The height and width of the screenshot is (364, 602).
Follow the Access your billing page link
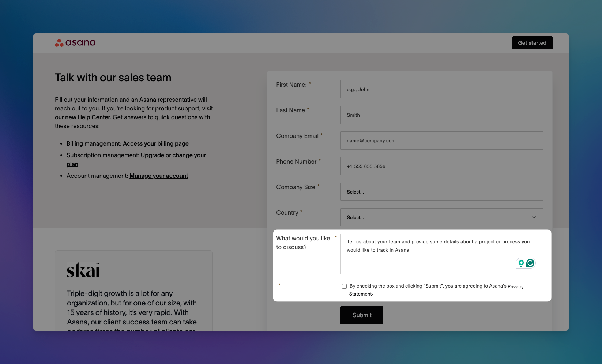click(x=155, y=144)
